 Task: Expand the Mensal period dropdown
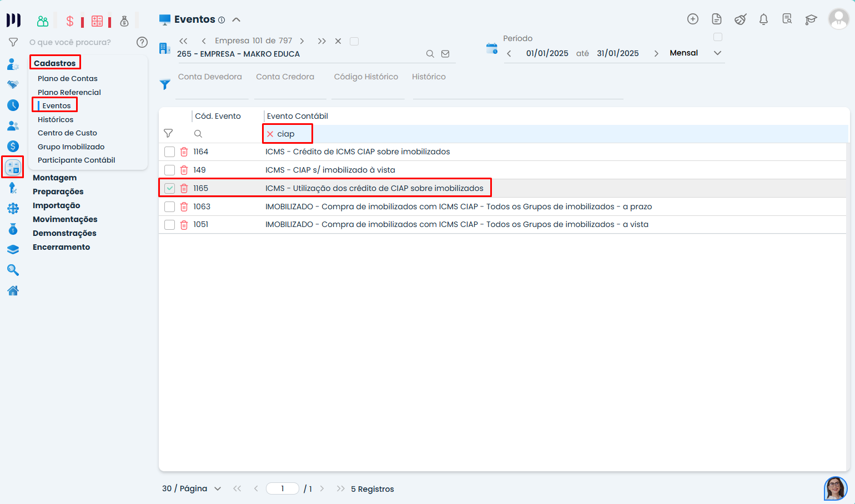pyautogui.click(x=717, y=53)
